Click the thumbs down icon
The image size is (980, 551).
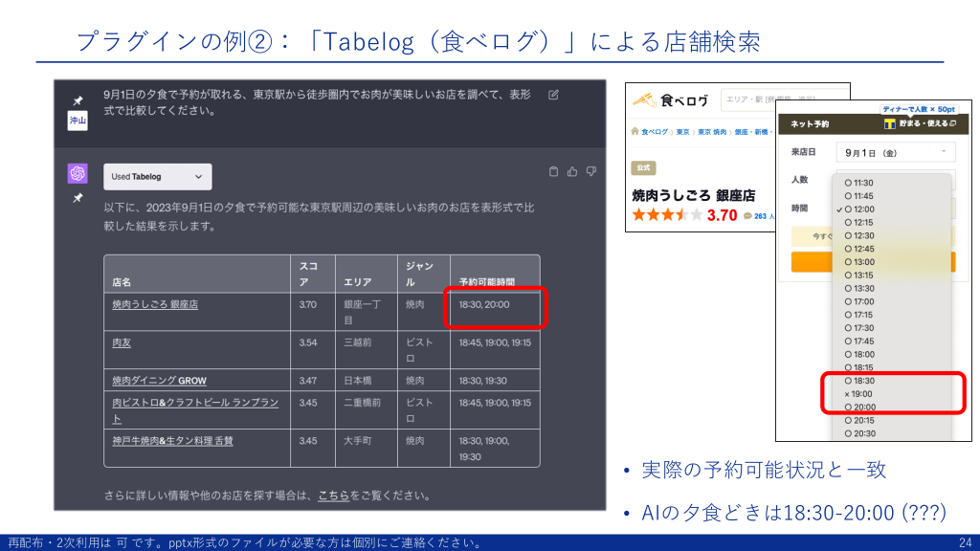click(x=590, y=172)
